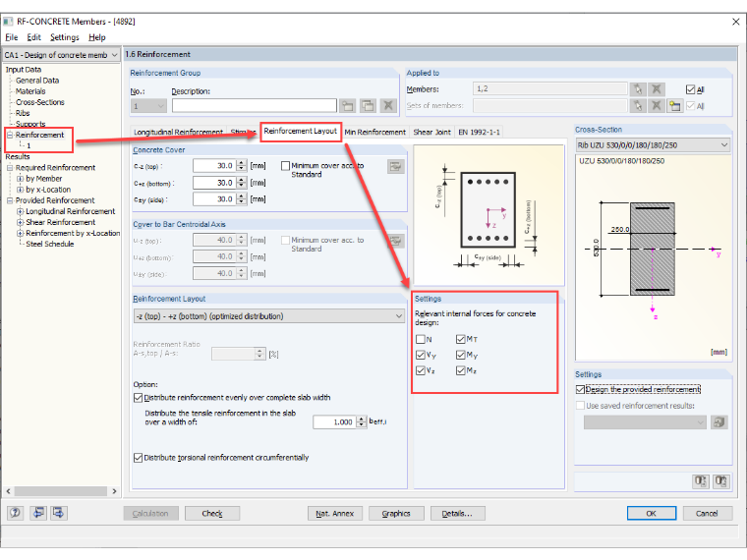Toggle the Vz internal force checkbox
Screen dimensions: 747x560
[421, 370]
